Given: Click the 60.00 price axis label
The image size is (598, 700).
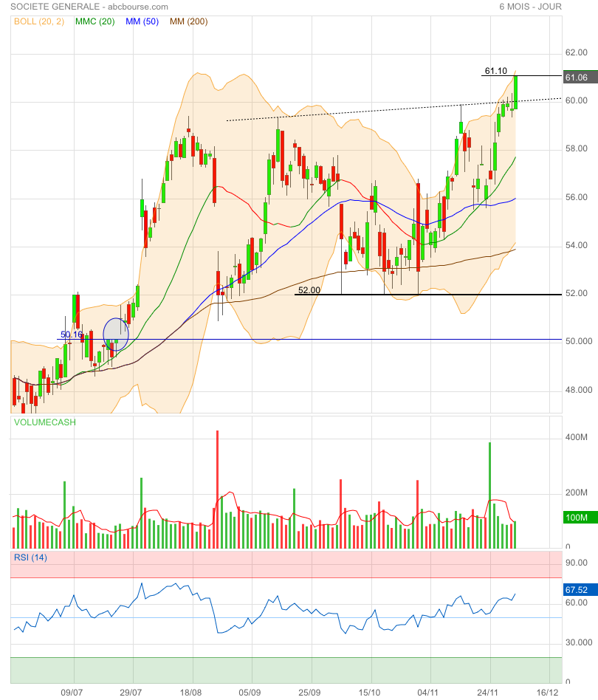Looking at the screenshot, I should pos(576,100).
